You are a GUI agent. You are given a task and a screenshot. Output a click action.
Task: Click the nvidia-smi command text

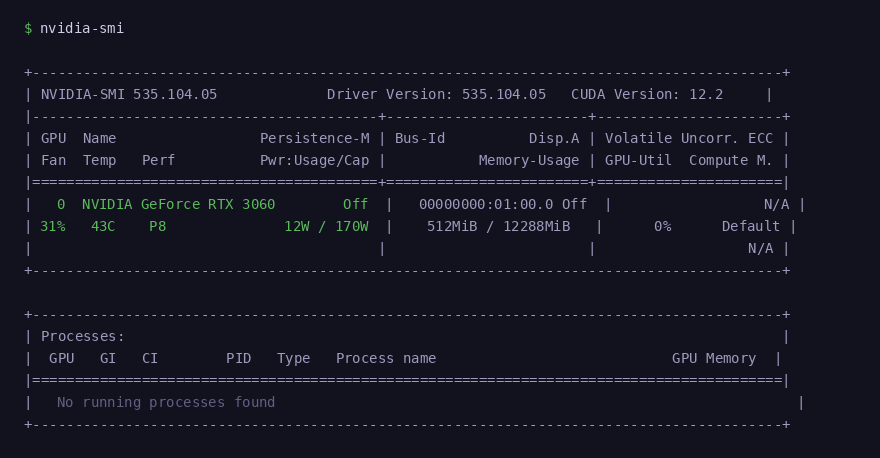point(82,28)
